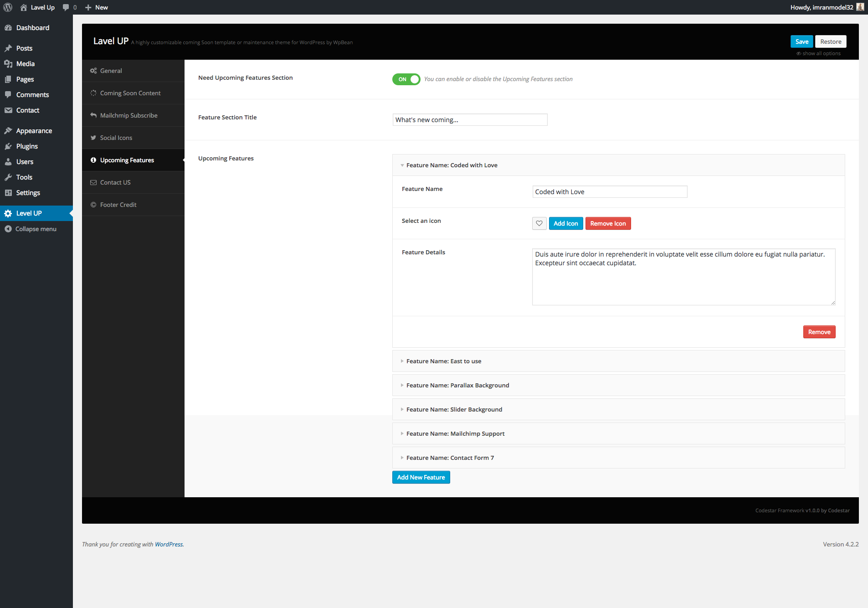
Task: Open the Footer Credit tab
Action: [x=133, y=205]
